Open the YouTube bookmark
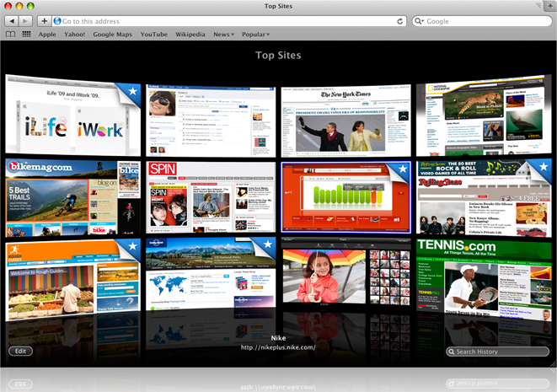Image resolution: width=557 pixels, height=392 pixels. coord(154,35)
